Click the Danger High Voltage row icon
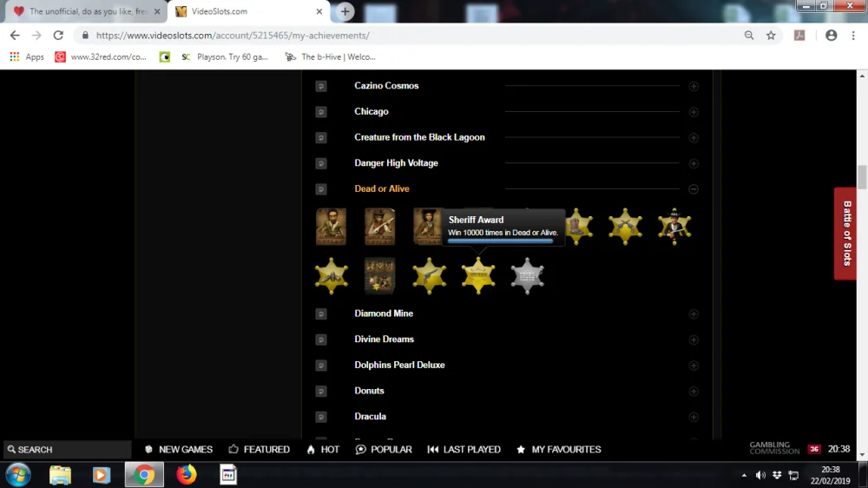The width and height of the screenshot is (868, 488). coord(321,163)
